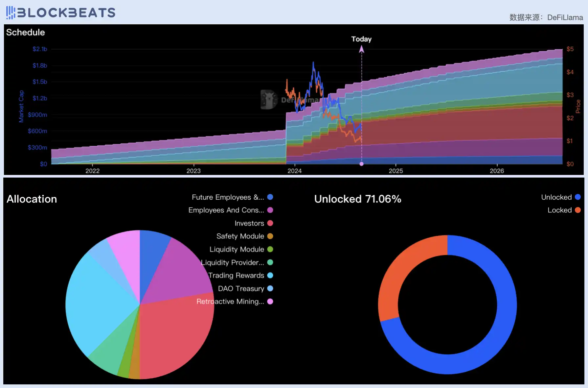Click DAO Treasury legend dot
The height and width of the screenshot is (388, 588).
[x=270, y=288]
